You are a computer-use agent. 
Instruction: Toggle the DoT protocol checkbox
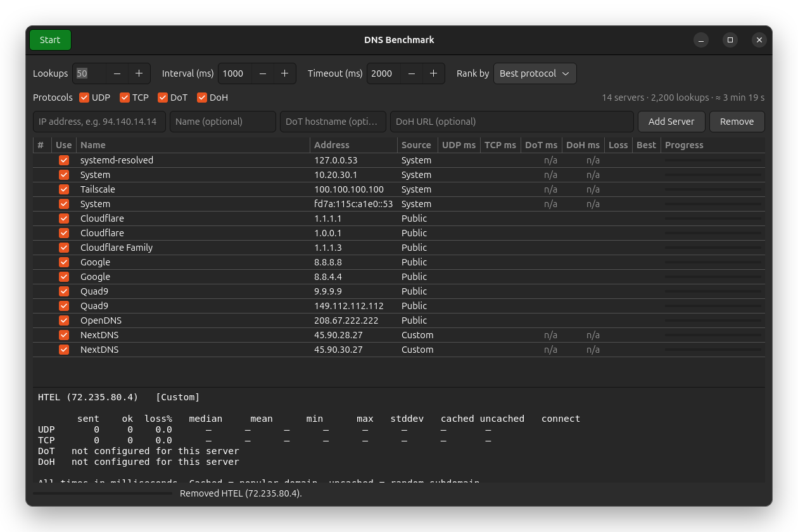point(163,98)
